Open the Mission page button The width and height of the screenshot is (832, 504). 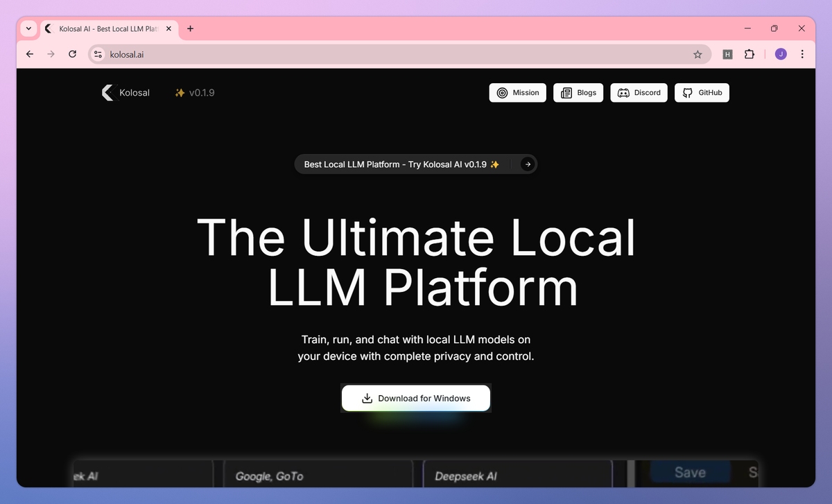(518, 93)
